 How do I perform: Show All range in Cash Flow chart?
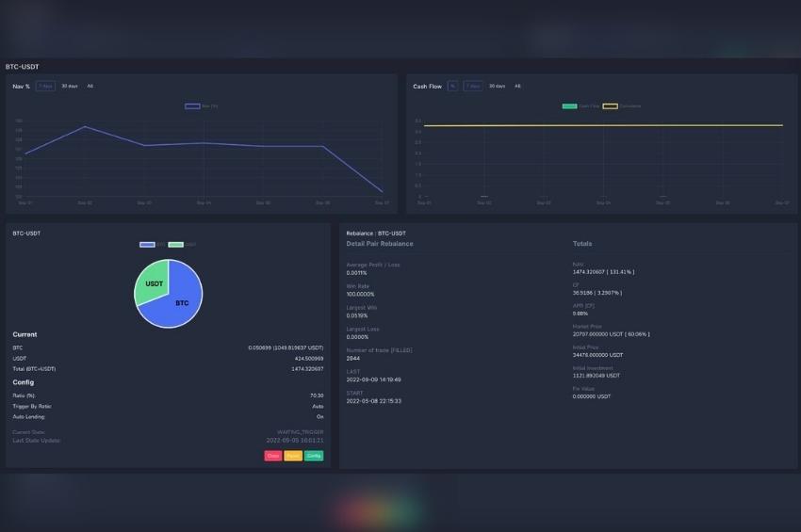coord(517,87)
